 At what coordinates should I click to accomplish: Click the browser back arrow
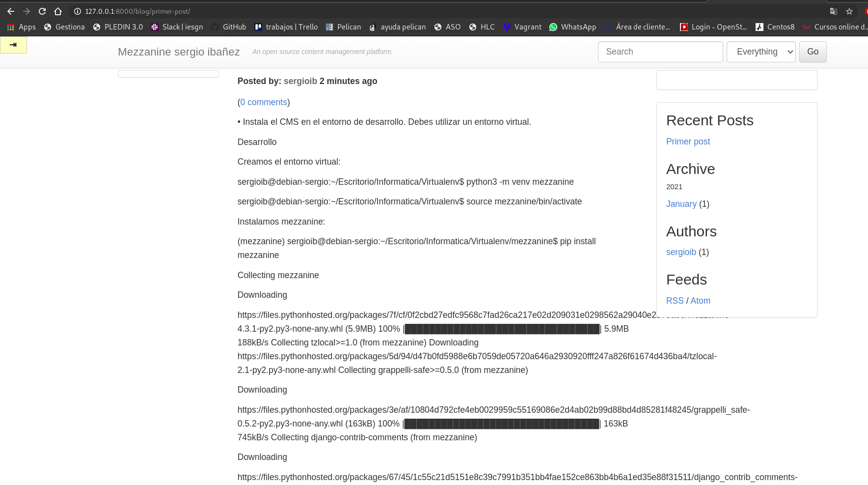pyautogui.click(x=11, y=11)
